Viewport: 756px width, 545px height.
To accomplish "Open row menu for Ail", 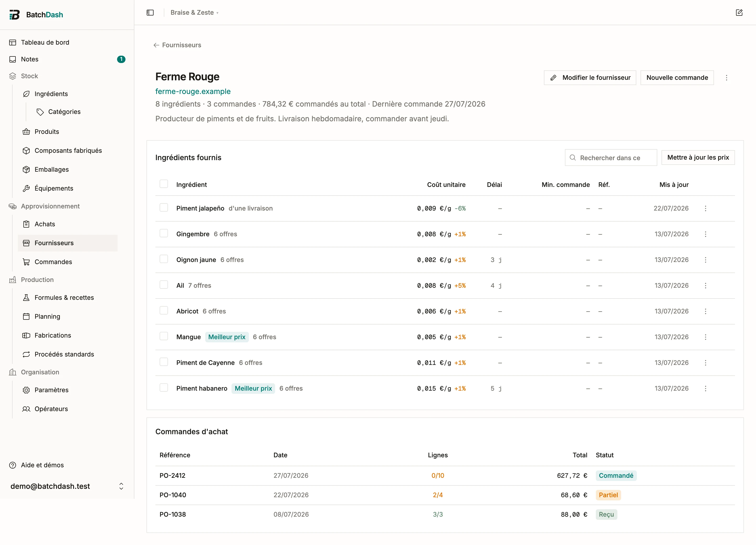I will (705, 285).
